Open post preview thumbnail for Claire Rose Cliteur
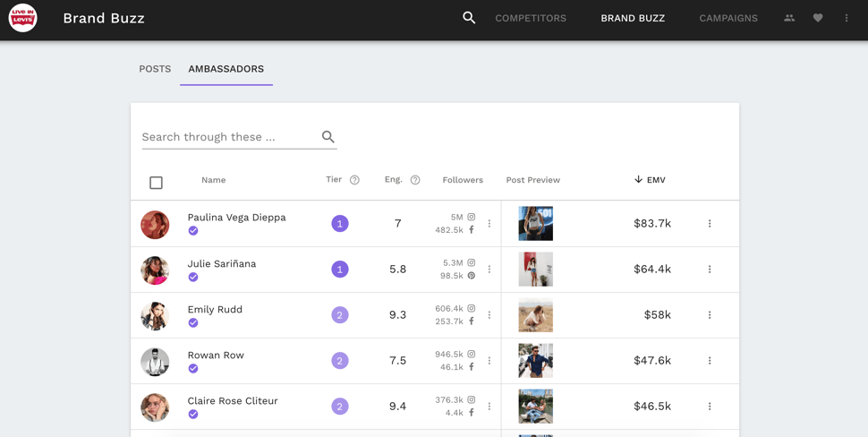The height and width of the screenshot is (437, 868). tap(535, 407)
